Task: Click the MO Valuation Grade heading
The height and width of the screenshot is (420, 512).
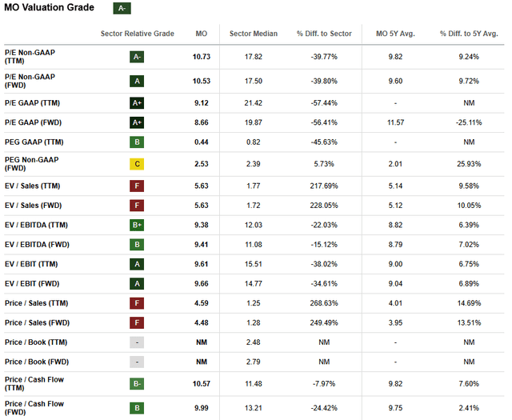Action: click(x=48, y=8)
